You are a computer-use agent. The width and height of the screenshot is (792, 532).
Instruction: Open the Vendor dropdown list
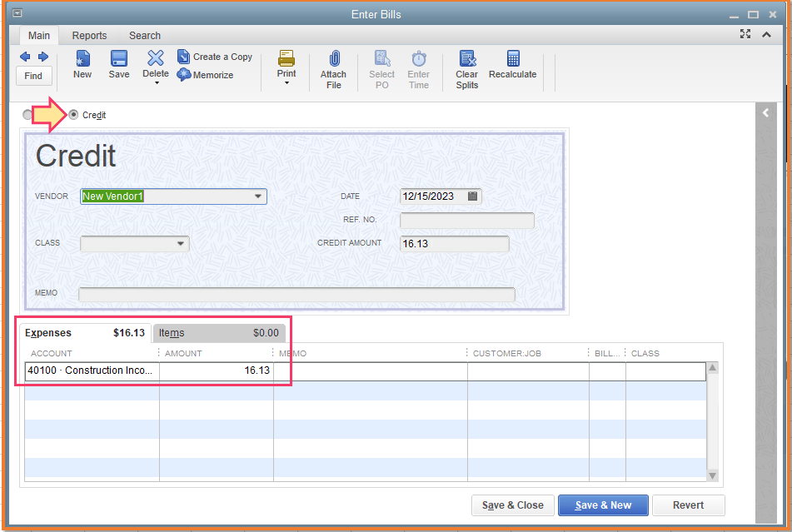[x=258, y=196]
